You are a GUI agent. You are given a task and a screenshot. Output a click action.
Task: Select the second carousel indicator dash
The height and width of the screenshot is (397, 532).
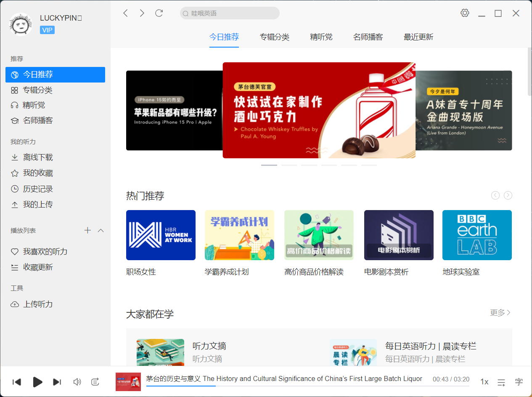pos(289,165)
